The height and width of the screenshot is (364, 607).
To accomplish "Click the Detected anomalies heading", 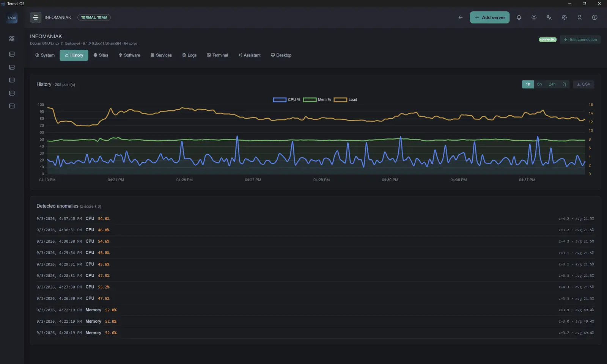I will 57,206.
